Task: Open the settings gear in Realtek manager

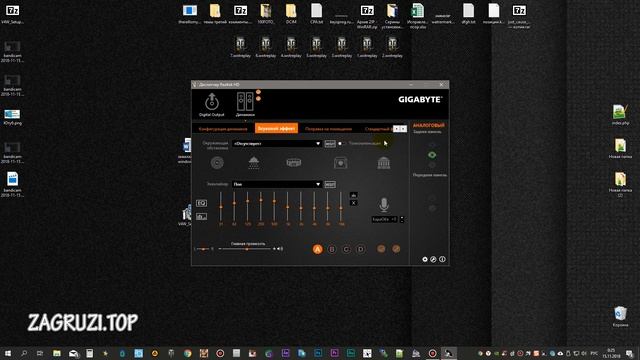Action: tap(425, 259)
